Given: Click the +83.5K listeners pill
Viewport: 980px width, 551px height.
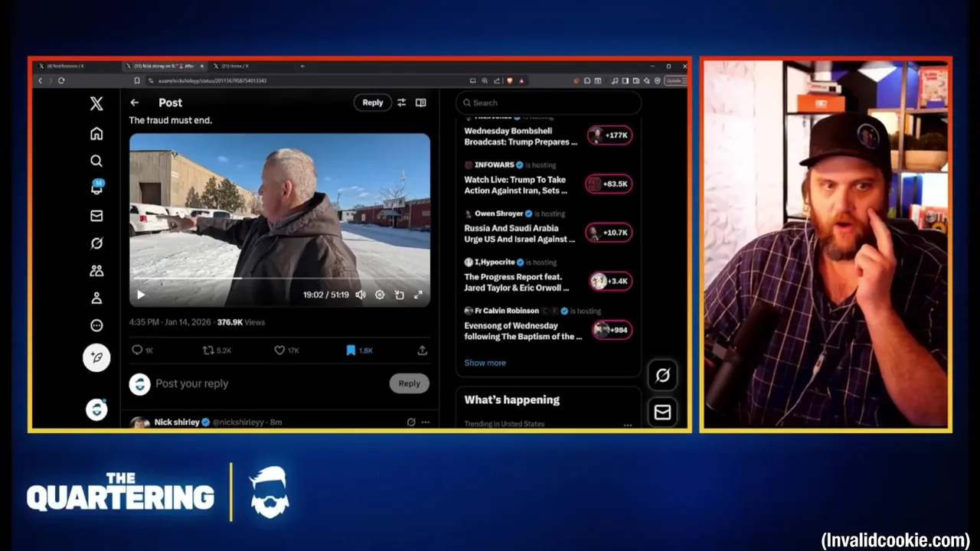Looking at the screenshot, I should tap(609, 184).
